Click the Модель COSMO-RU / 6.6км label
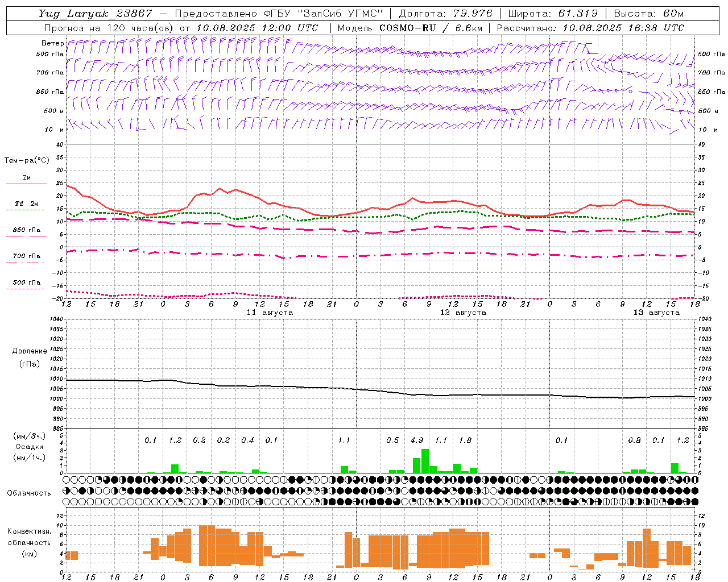 tap(409, 28)
